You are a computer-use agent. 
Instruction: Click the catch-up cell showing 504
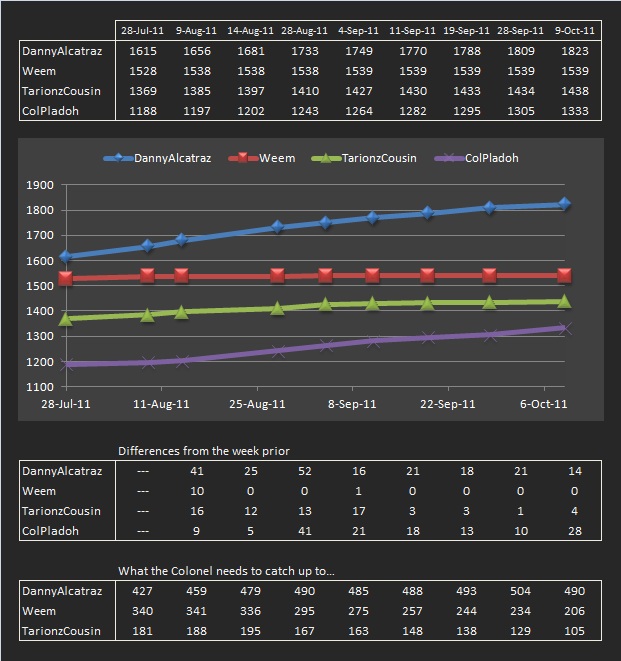(520, 591)
